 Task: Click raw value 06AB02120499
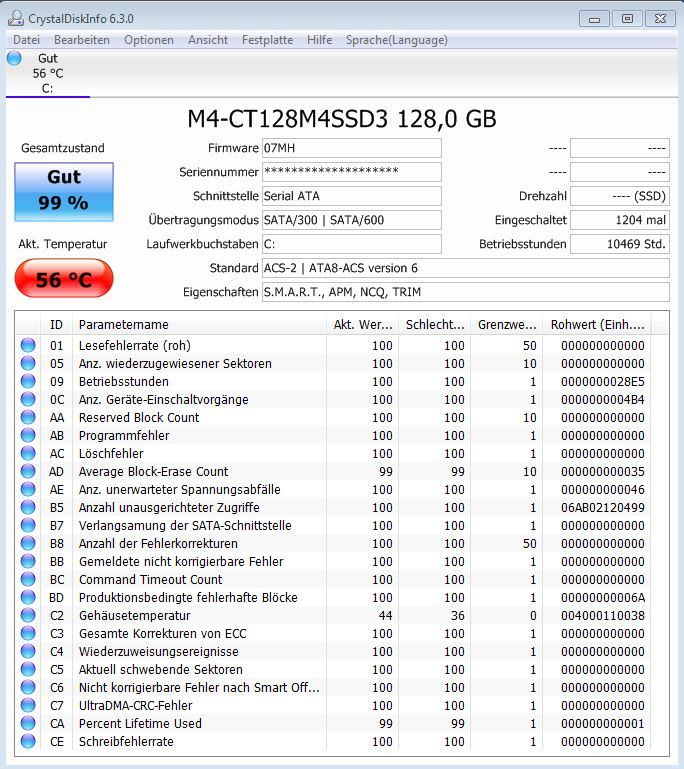pyautogui.click(x=603, y=508)
